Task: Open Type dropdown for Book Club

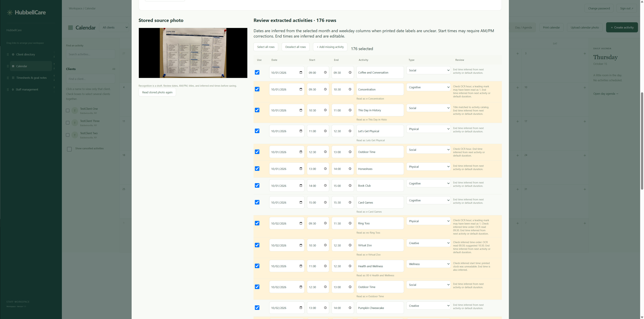Action: 428,183
